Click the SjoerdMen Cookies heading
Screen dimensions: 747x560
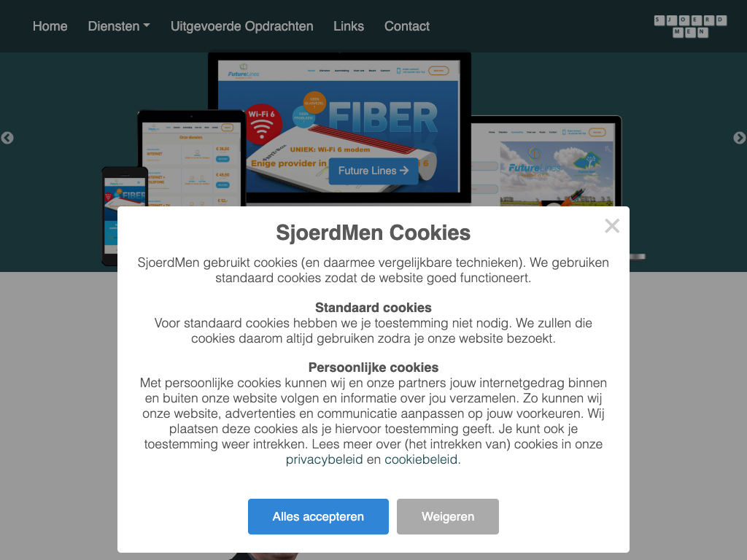373,233
